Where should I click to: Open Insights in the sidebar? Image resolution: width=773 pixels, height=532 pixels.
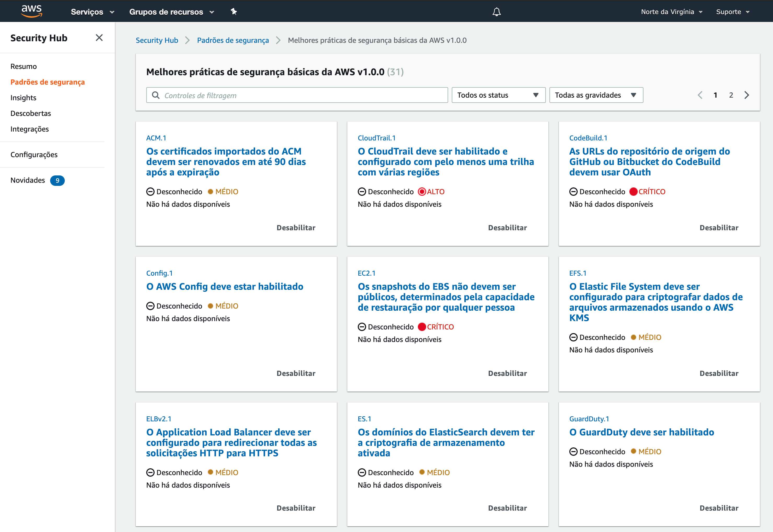click(x=23, y=98)
